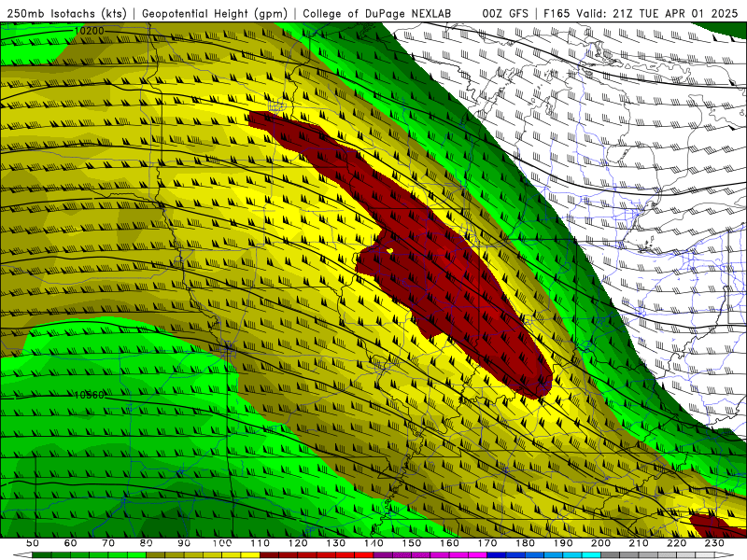Click the 210 kt value on color scale
Image resolution: width=747 pixels, height=560 pixels.
coord(639,543)
